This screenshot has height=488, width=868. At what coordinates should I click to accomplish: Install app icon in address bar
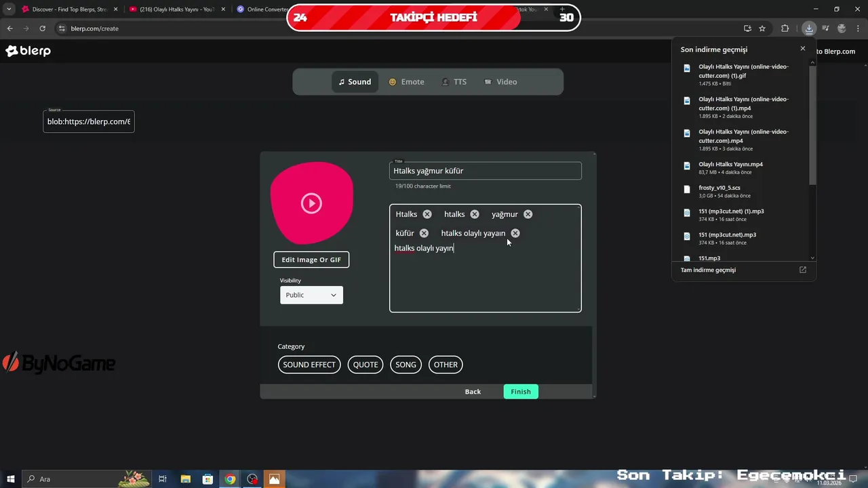[747, 28]
